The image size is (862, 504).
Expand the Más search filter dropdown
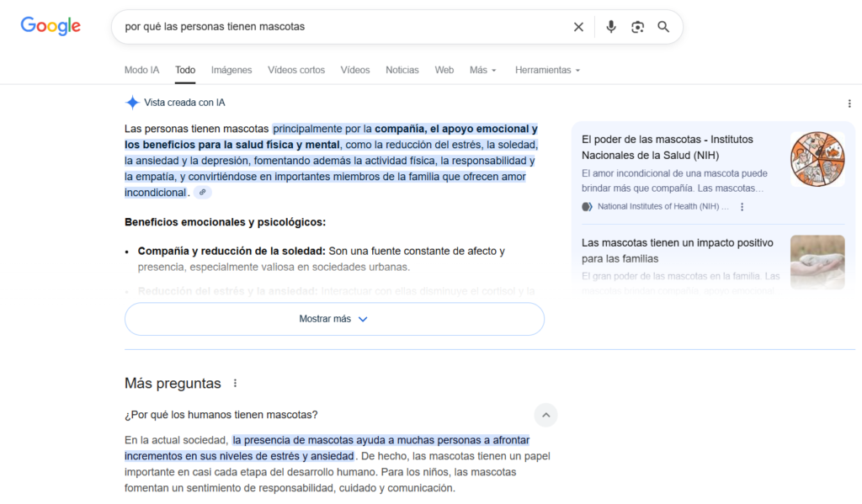click(482, 70)
